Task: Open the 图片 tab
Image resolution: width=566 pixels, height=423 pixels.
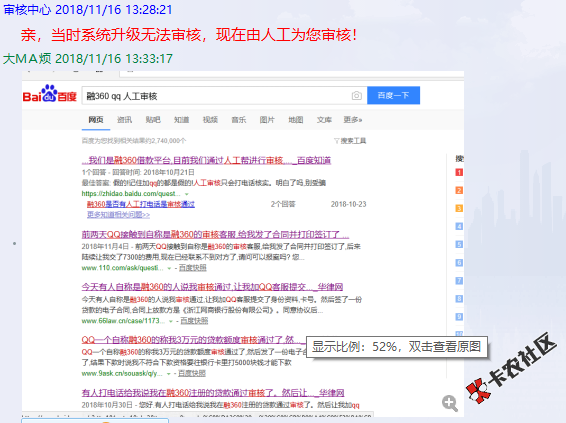Action: coord(267,120)
